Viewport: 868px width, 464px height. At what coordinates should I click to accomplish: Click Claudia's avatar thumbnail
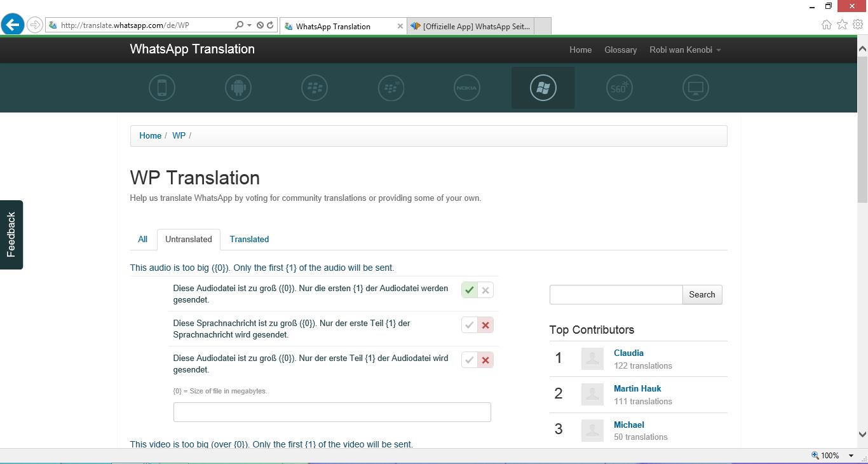tap(592, 358)
